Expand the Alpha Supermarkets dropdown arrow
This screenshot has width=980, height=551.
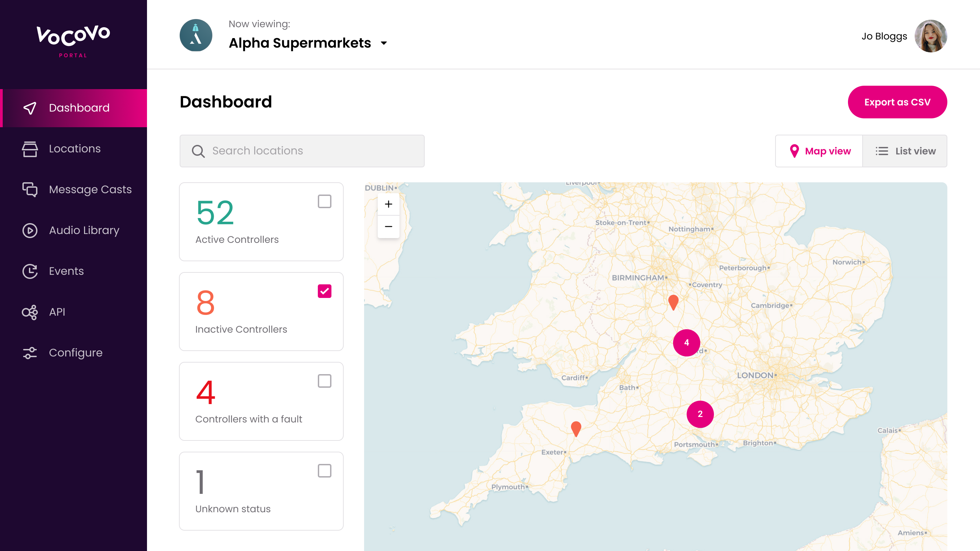point(383,43)
